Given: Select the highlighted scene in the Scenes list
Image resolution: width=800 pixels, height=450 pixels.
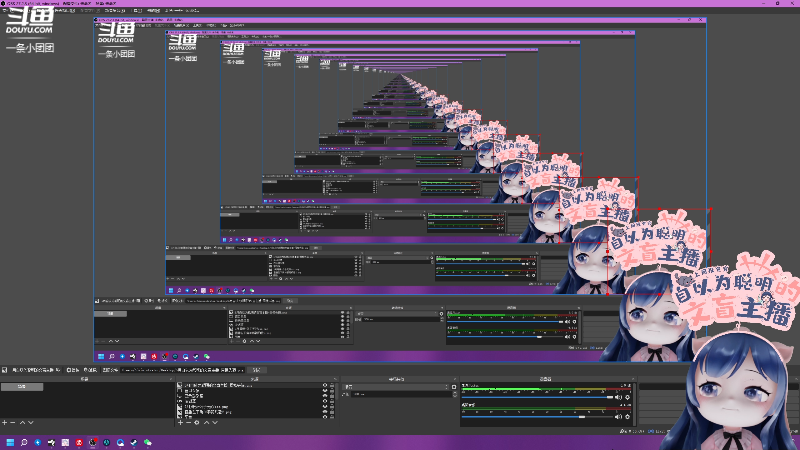Looking at the screenshot, I should point(21,387).
